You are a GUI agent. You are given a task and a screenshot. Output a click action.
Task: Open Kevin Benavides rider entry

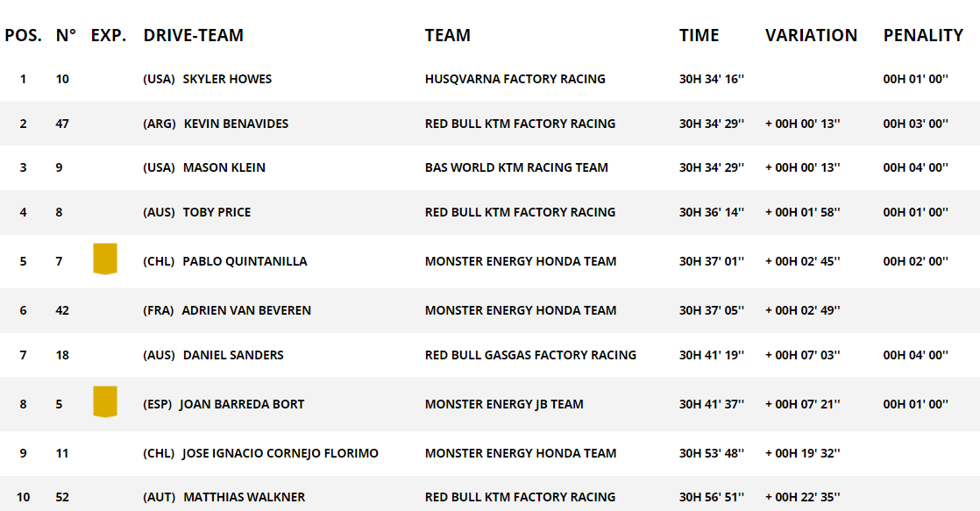(237, 124)
